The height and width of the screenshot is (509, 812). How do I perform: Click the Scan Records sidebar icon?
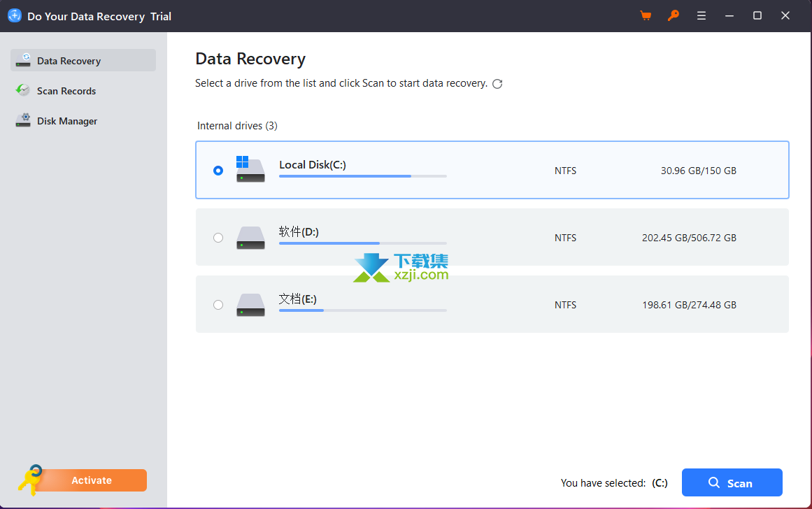(x=23, y=90)
